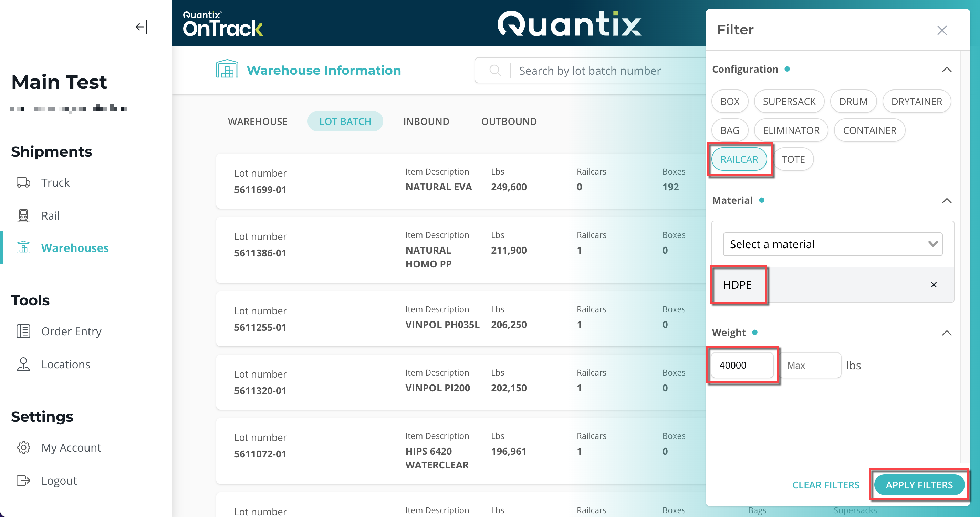
Task: Switch to the OUTBOUND tab
Action: tap(509, 121)
